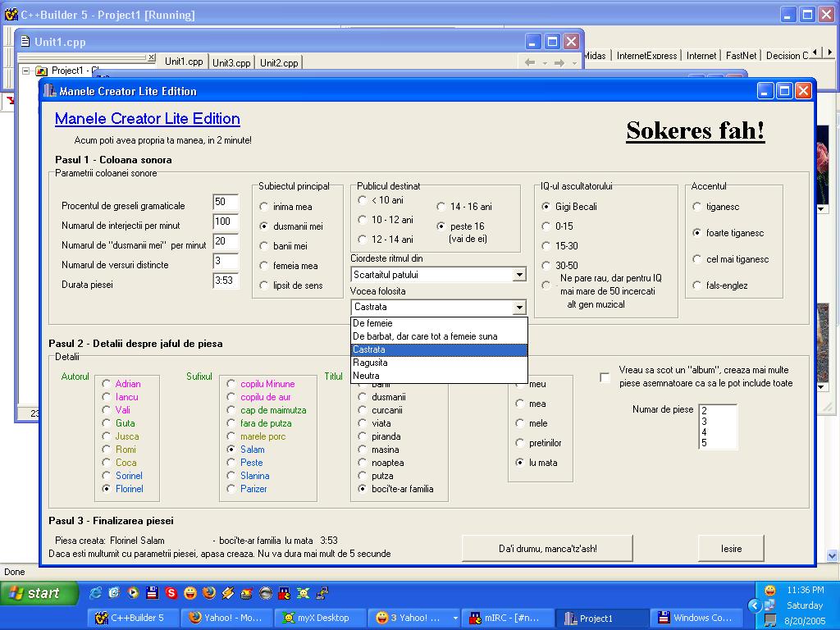The height and width of the screenshot is (630, 840).
Task: Open Yahoo Messenger smiley quick launch icon
Action: (190, 592)
